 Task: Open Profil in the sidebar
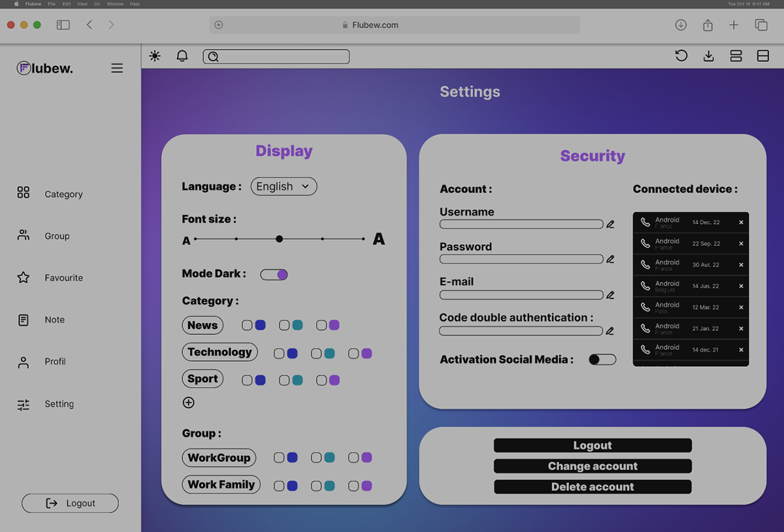click(41, 362)
